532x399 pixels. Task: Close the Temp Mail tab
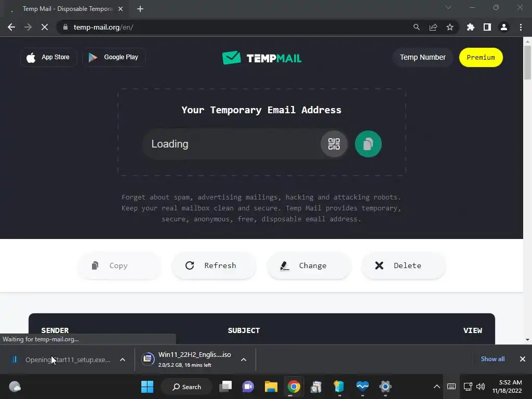coord(121,9)
